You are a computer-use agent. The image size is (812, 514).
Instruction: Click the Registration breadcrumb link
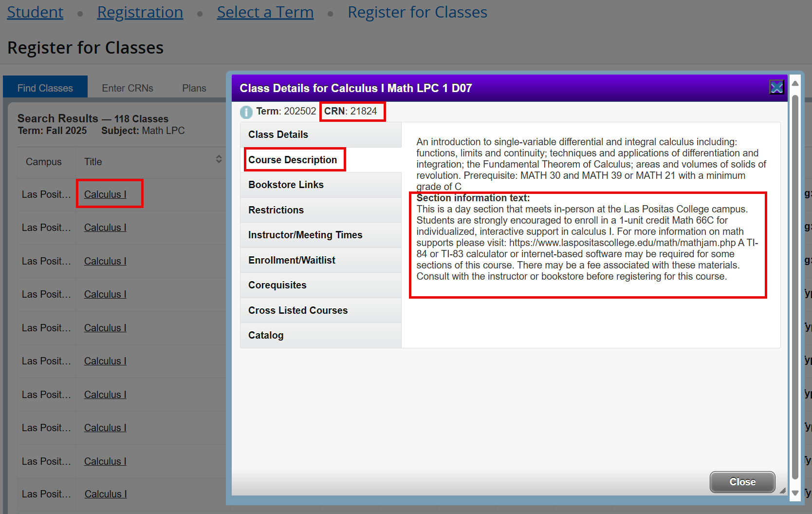[140, 12]
